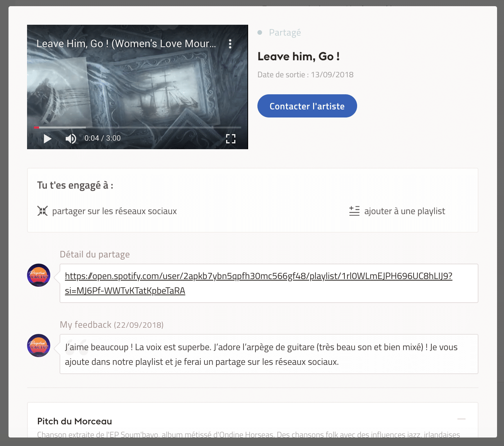The height and width of the screenshot is (446, 504).
Task: Seek along the video progress bar
Action: [137, 127]
